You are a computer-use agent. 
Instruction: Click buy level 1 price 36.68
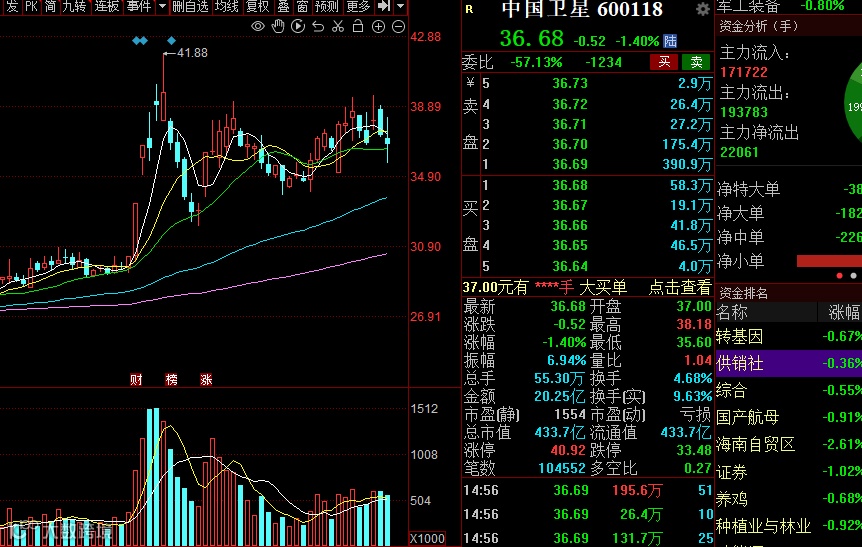(x=570, y=185)
